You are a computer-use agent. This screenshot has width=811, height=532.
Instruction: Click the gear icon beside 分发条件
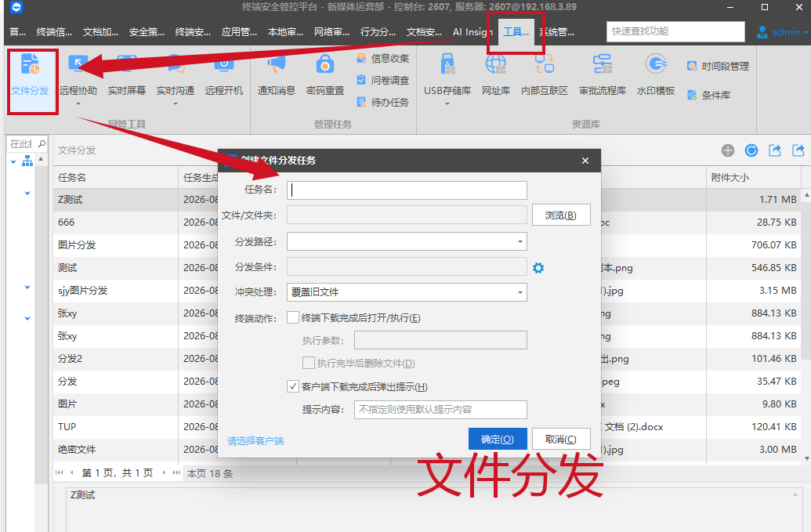tap(538, 268)
